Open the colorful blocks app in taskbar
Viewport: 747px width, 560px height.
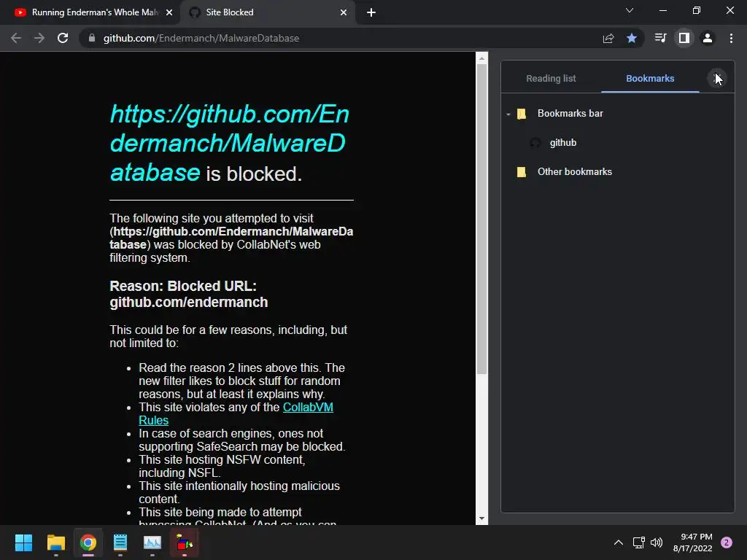click(x=185, y=542)
